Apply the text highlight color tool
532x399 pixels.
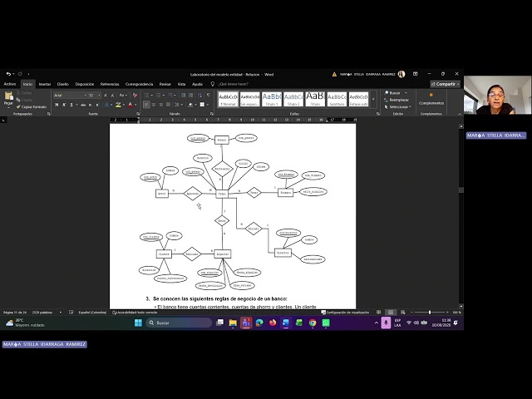tap(118, 105)
